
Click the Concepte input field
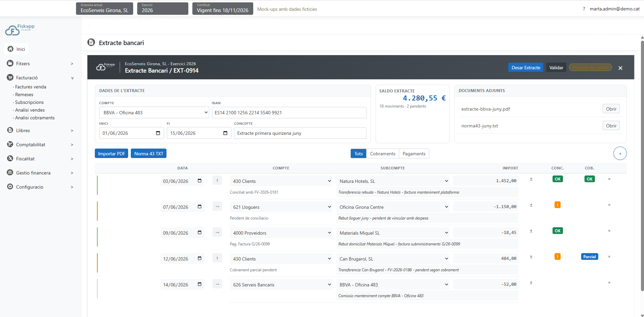300,133
